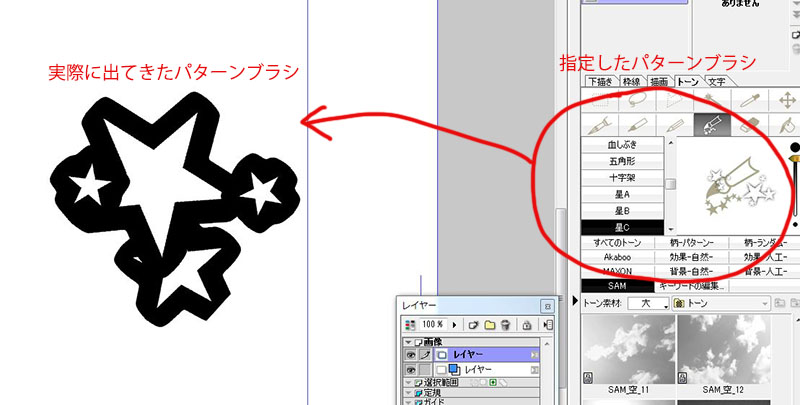Click the layer opacity 100 % field
Image resolution: width=800 pixels, height=405 pixels.
pyautogui.click(x=433, y=324)
